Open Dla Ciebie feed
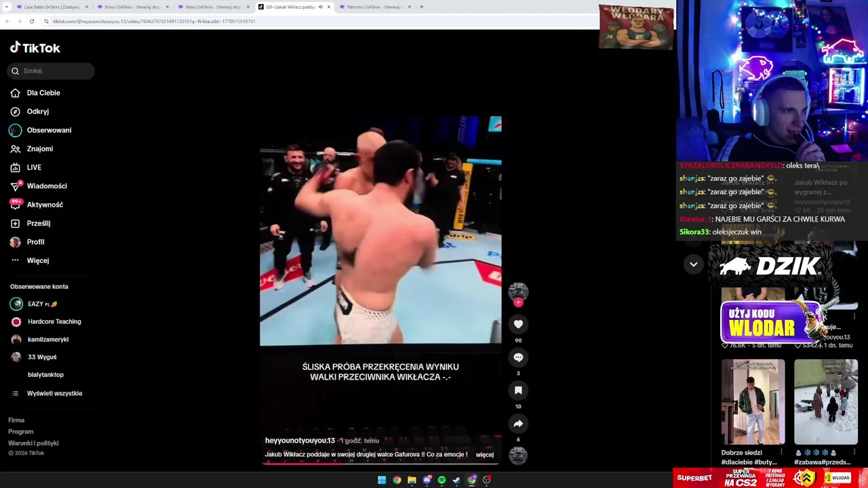 pos(43,93)
